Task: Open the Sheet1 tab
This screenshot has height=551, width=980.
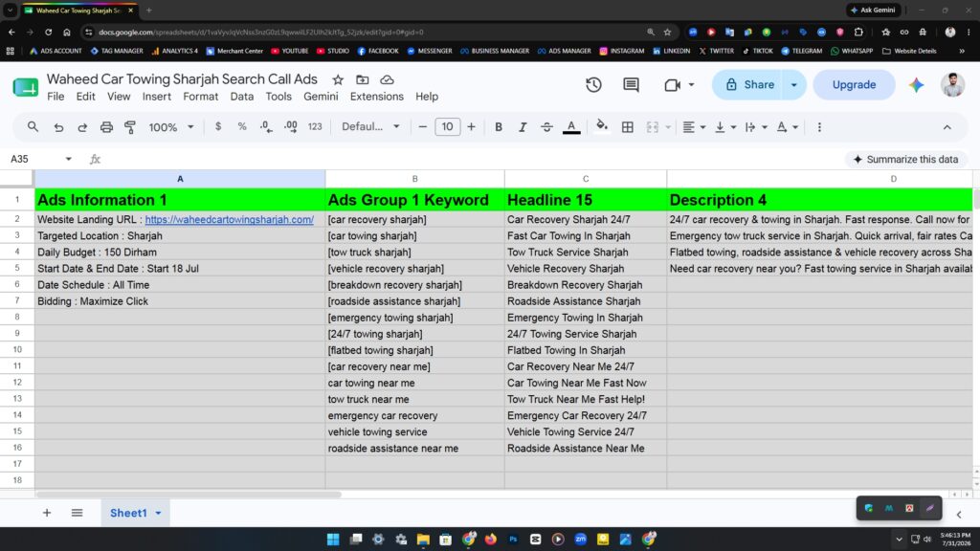Action: click(x=135, y=513)
